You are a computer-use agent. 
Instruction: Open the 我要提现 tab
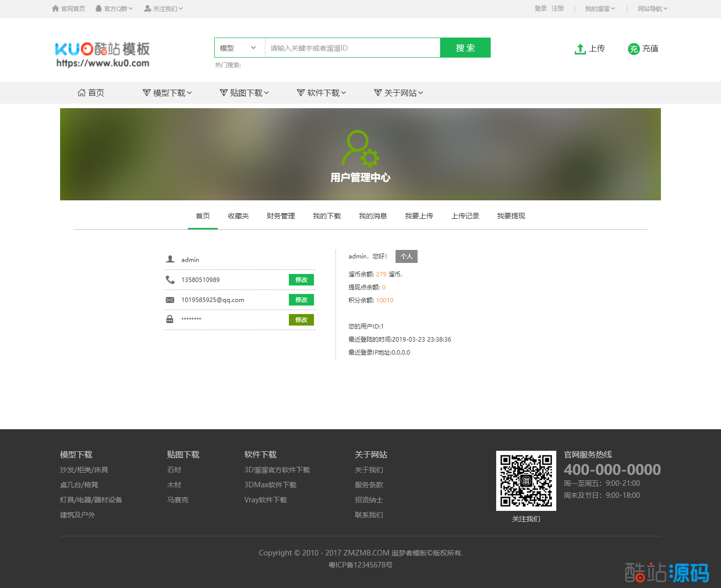click(511, 216)
